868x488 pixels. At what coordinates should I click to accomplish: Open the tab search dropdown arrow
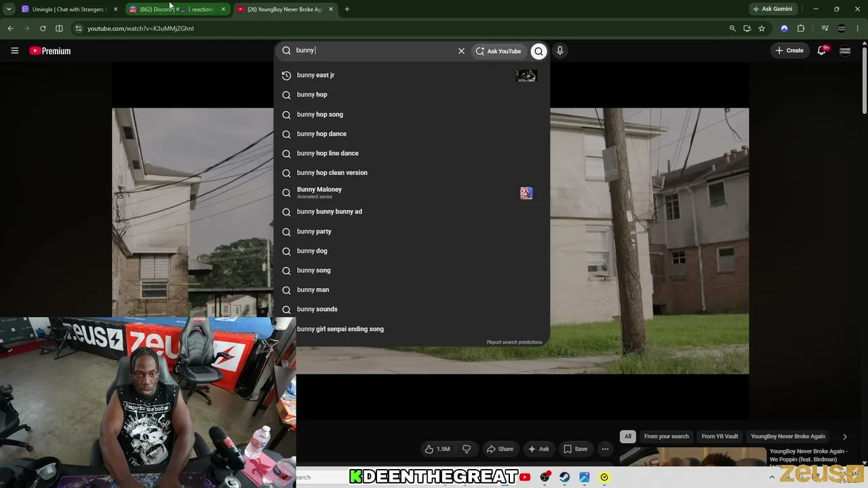click(x=9, y=9)
